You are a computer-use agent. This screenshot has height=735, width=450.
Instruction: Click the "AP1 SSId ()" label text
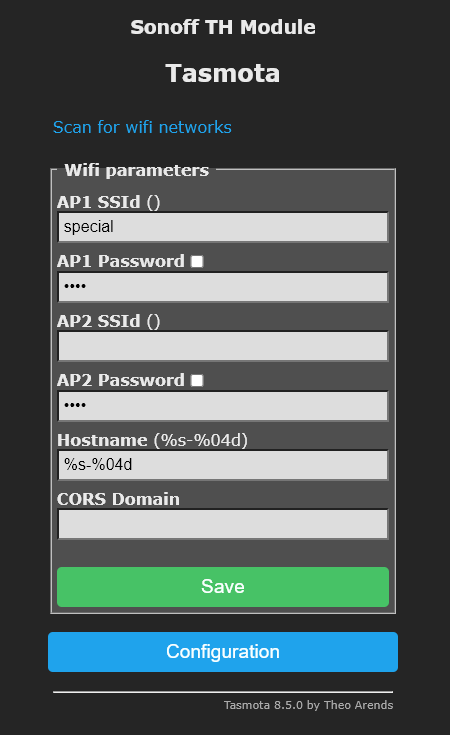[109, 202]
